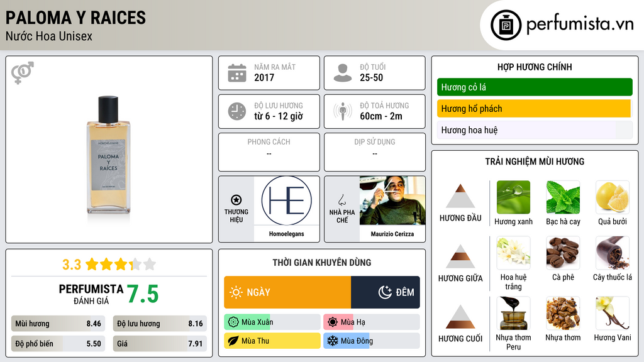Click the unisex gender symbol icon
644x362 pixels.
point(23,73)
